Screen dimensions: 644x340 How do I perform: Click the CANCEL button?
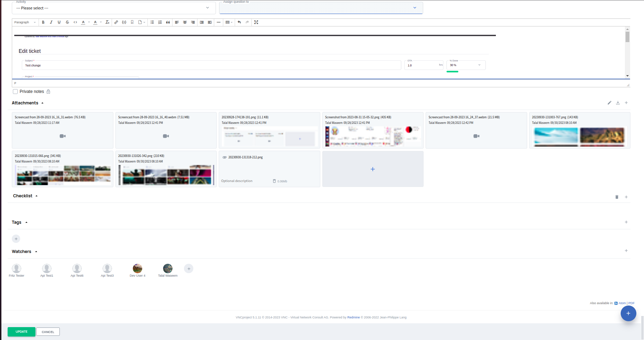[x=48, y=332]
